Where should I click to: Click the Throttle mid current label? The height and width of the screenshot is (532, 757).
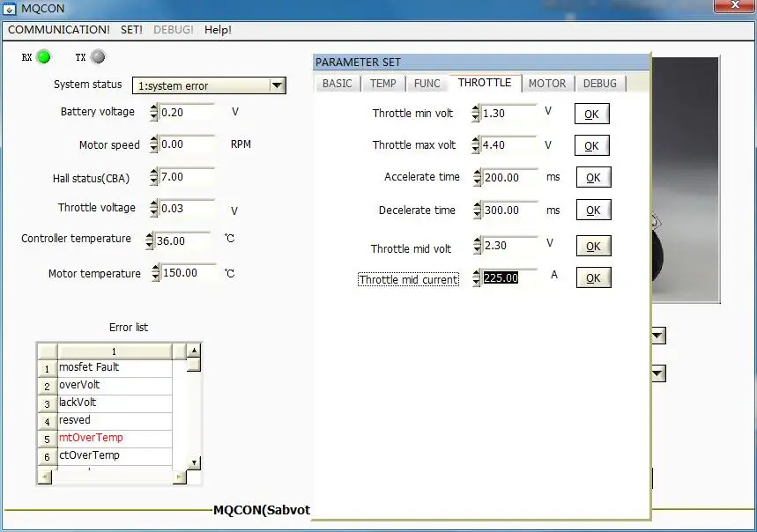408,279
